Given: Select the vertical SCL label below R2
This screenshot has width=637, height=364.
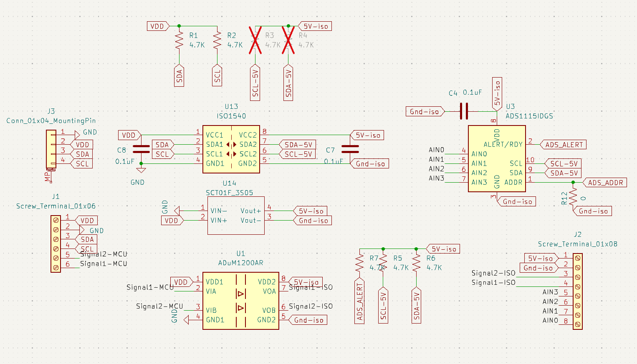Looking at the screenshot, I should coord(217,75).
